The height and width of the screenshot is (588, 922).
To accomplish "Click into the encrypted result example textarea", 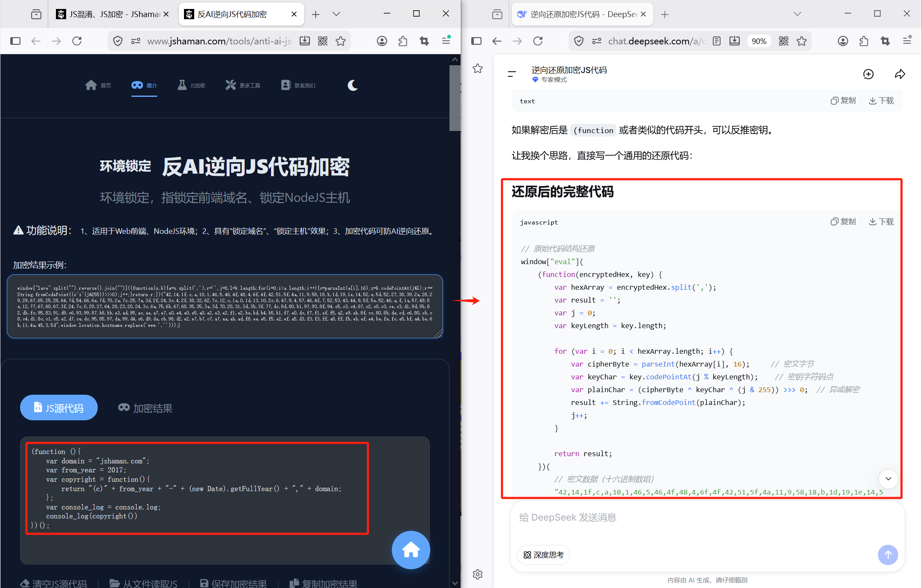I will [225, 306].
